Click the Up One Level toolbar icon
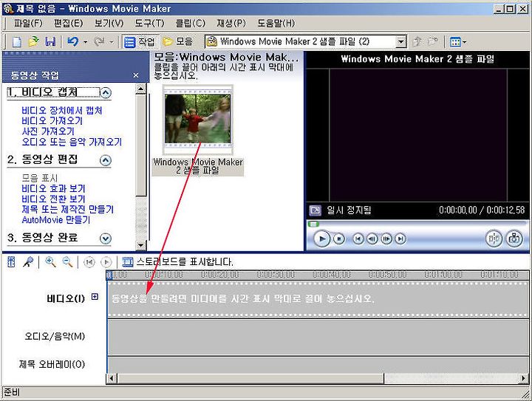532x401 pixels. (x=417, y=41)
